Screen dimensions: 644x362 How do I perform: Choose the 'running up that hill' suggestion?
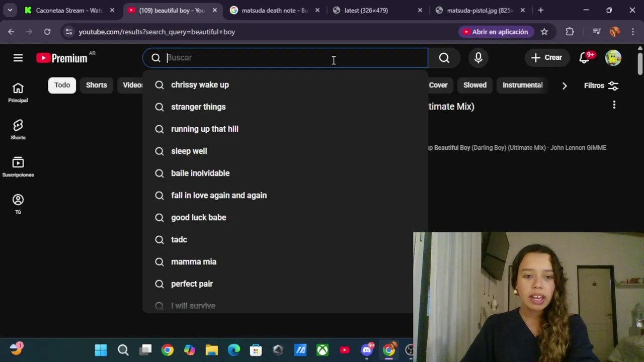tap(285, 129)
